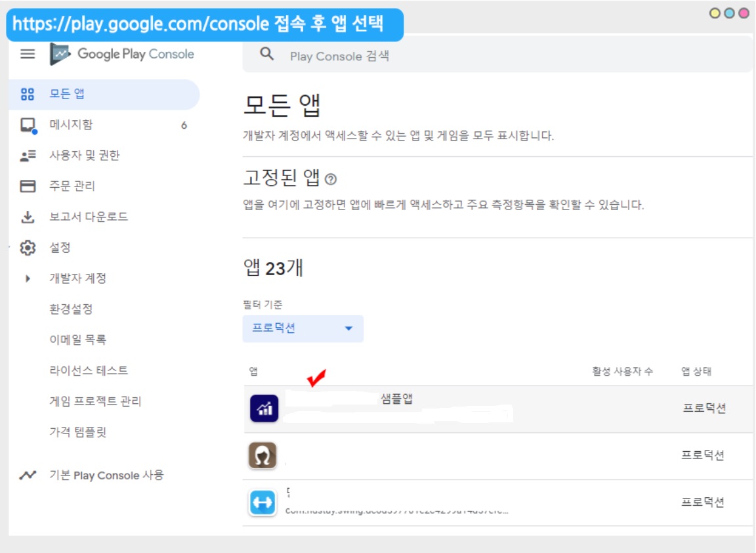This screenshot has width=756, height=553.
Task: Click the 샘플앱 chart app icon
Action: click(264, 409)
